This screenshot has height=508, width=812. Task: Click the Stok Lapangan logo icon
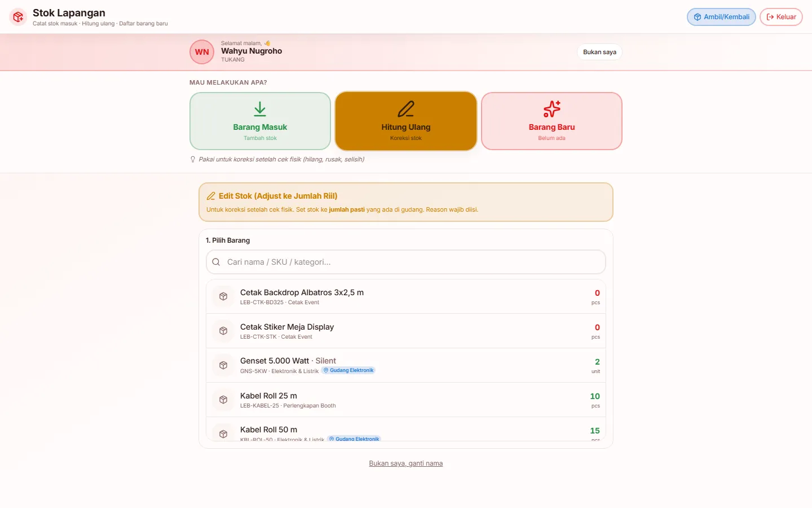18,17
